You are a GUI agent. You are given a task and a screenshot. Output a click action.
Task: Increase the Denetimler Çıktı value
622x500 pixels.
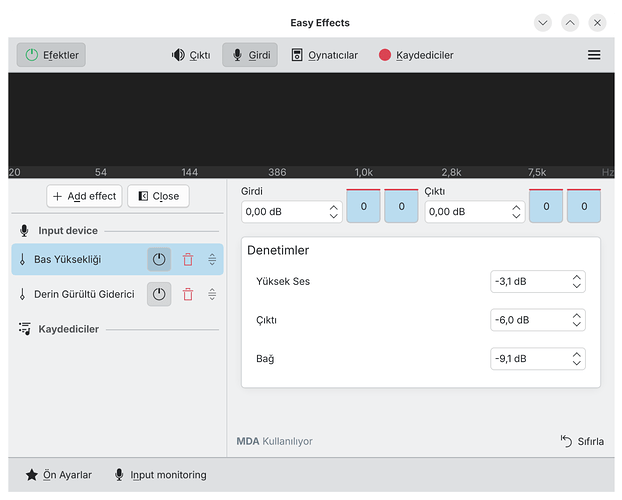(577, 316)
